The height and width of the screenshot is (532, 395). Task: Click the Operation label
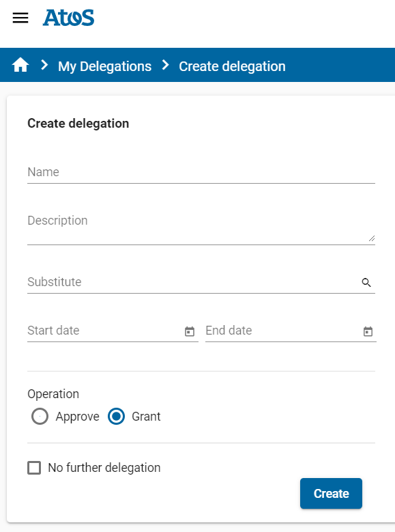click(53, 394)
